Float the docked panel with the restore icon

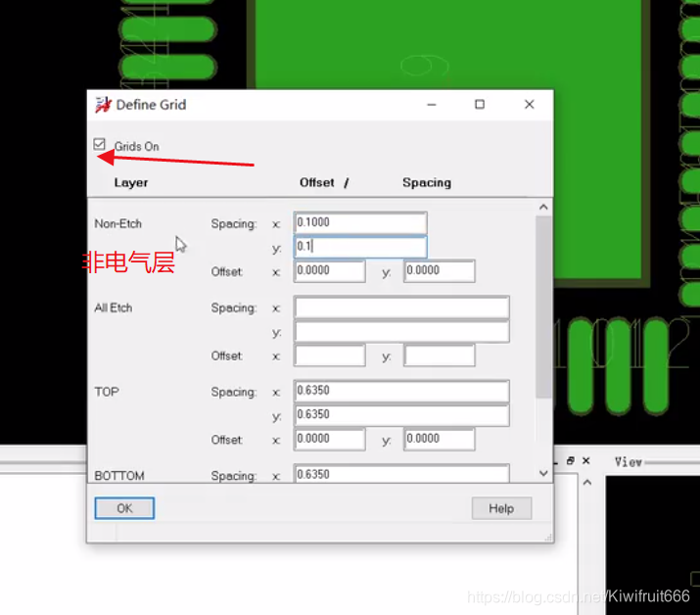coord(572,460)
